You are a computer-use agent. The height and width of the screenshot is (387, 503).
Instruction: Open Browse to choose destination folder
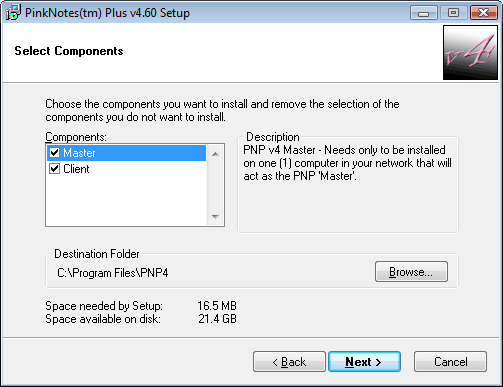411,272
